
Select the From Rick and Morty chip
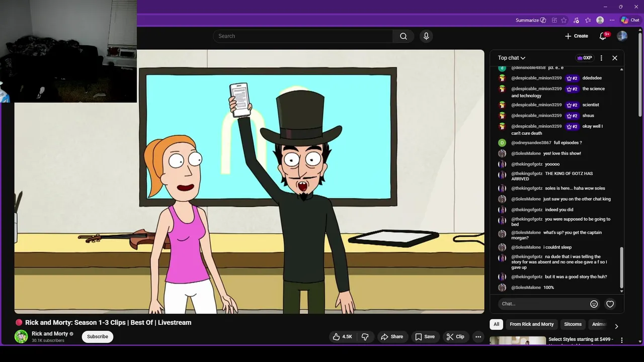(531, 324)
